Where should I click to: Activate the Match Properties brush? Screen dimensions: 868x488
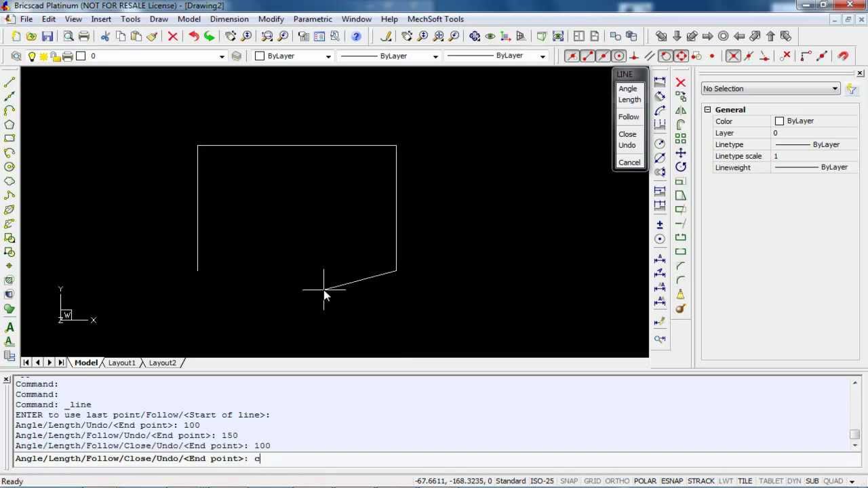coord(152,36)
